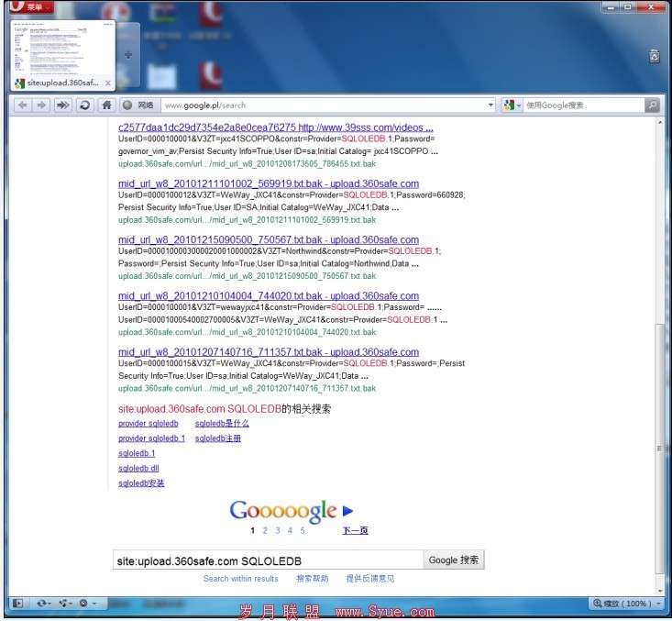Go back with the back arrow

23,105
